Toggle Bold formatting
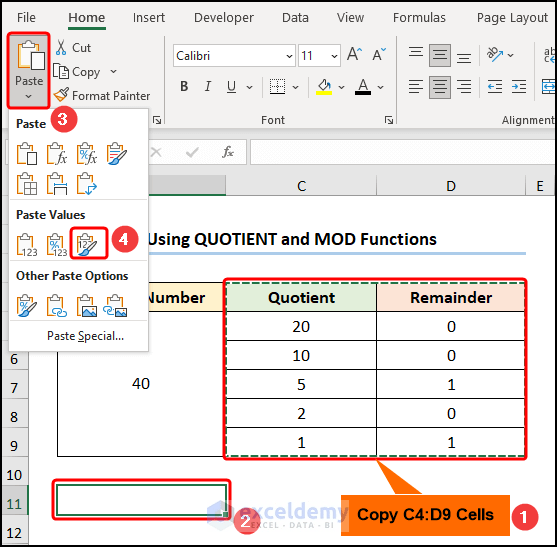The image size is (557, 547). tap(184, 86)
